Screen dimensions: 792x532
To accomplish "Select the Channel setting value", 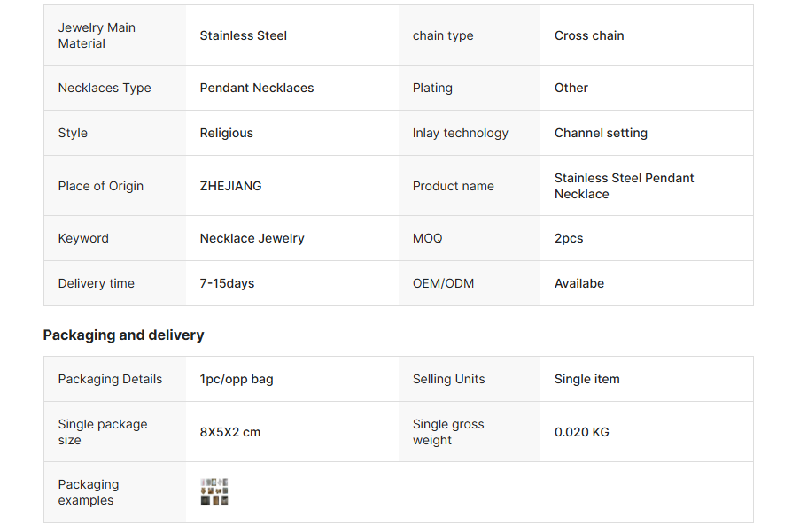I will 601,133.
